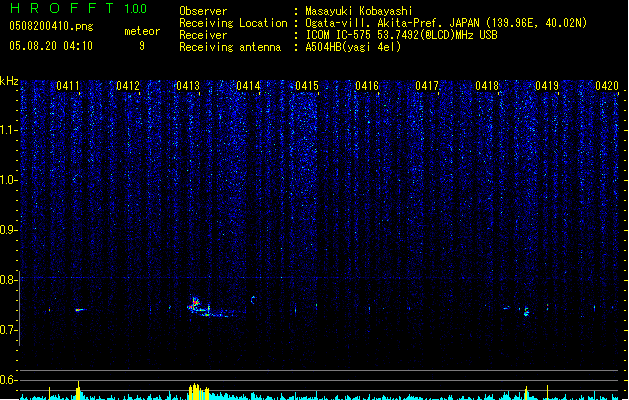Click the yellow power bar cluster under 0413

[x=199, y=392]
